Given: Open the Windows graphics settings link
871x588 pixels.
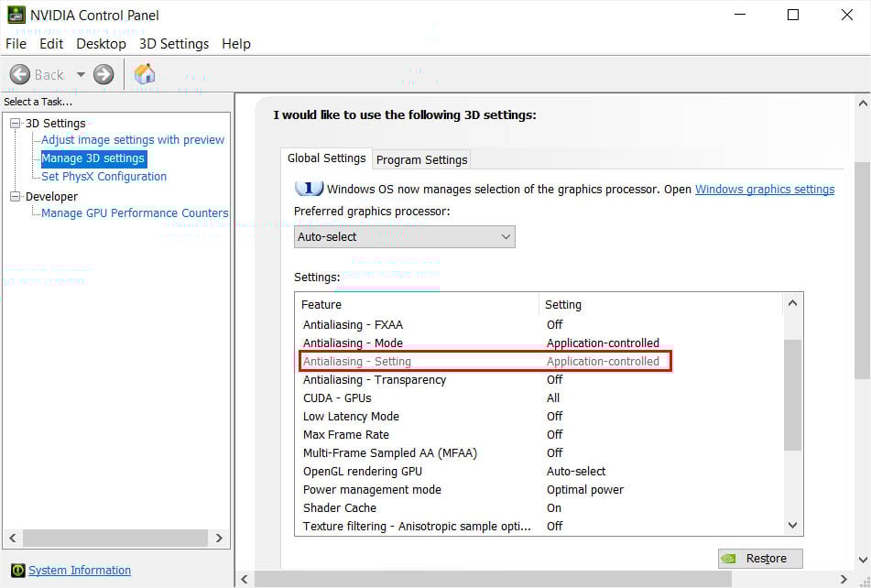Looking at the screenshot, I should click(765, 190).
